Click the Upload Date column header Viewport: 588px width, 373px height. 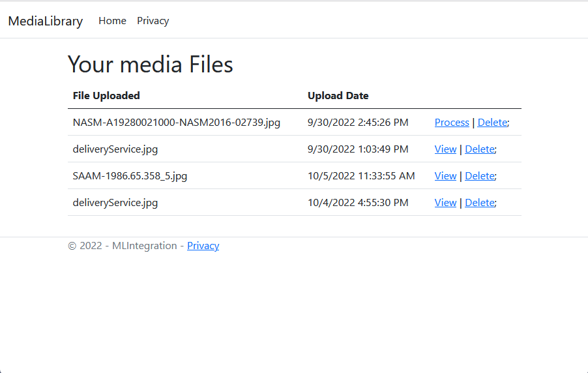(338, 96)
